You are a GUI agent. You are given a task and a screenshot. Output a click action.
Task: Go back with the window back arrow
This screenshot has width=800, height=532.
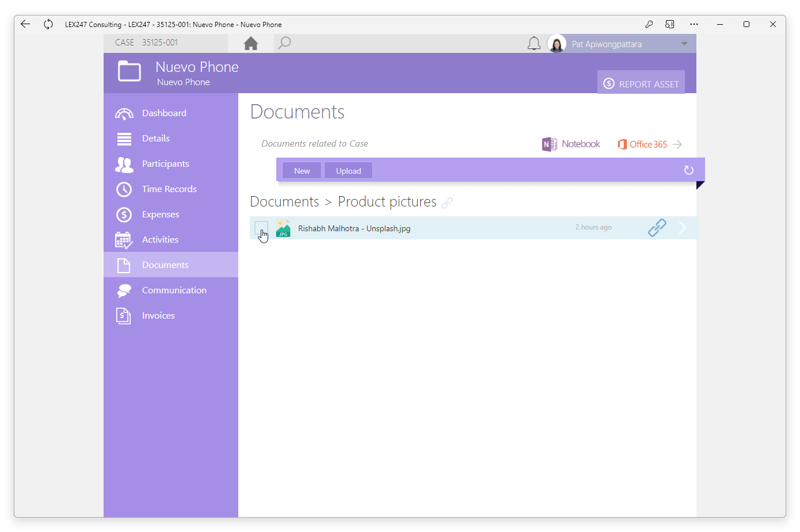25,24
